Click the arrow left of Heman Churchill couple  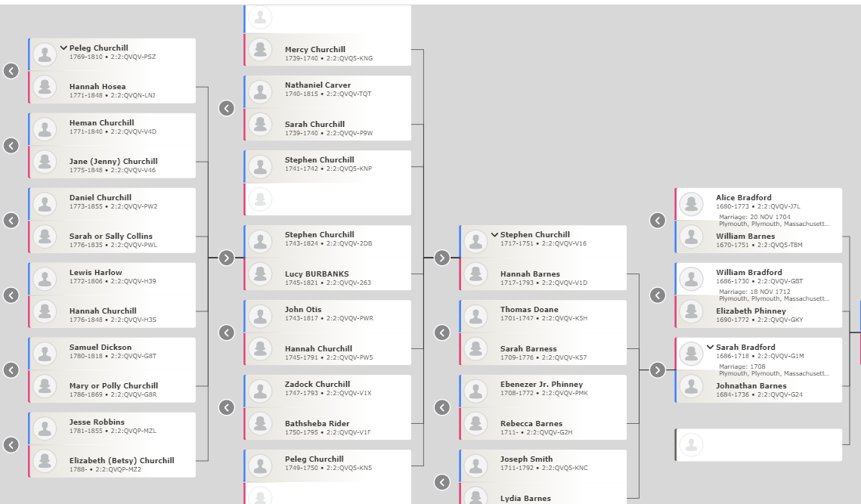[11, 146]
